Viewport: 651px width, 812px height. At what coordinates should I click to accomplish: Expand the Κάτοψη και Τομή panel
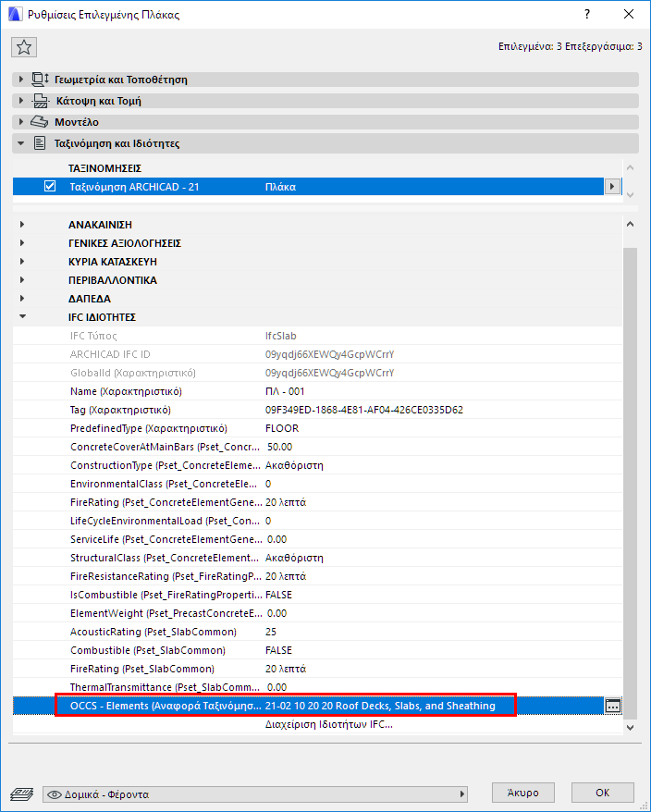[20, 101]
